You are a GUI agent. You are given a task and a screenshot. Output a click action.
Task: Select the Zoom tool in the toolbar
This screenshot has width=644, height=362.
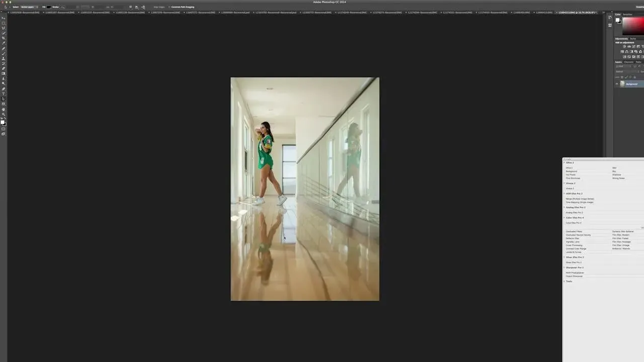pyautogui.click(x=4, y=114)
